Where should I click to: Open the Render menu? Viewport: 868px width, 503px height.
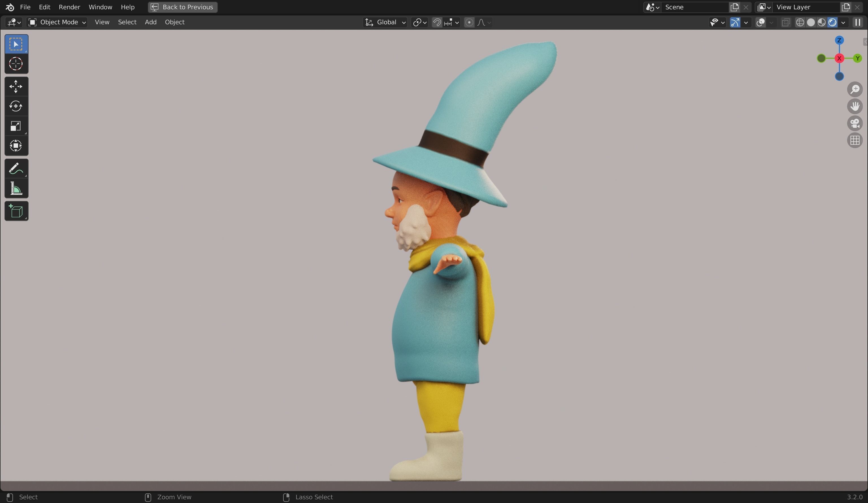[69, 7]
